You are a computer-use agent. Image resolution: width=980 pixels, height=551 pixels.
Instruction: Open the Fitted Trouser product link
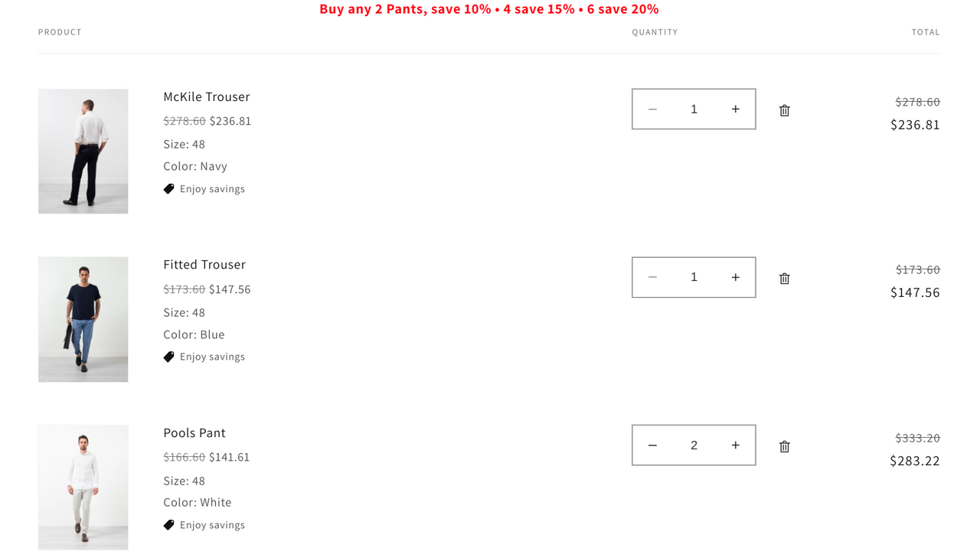pyautogui.click(x=204, y=264)
